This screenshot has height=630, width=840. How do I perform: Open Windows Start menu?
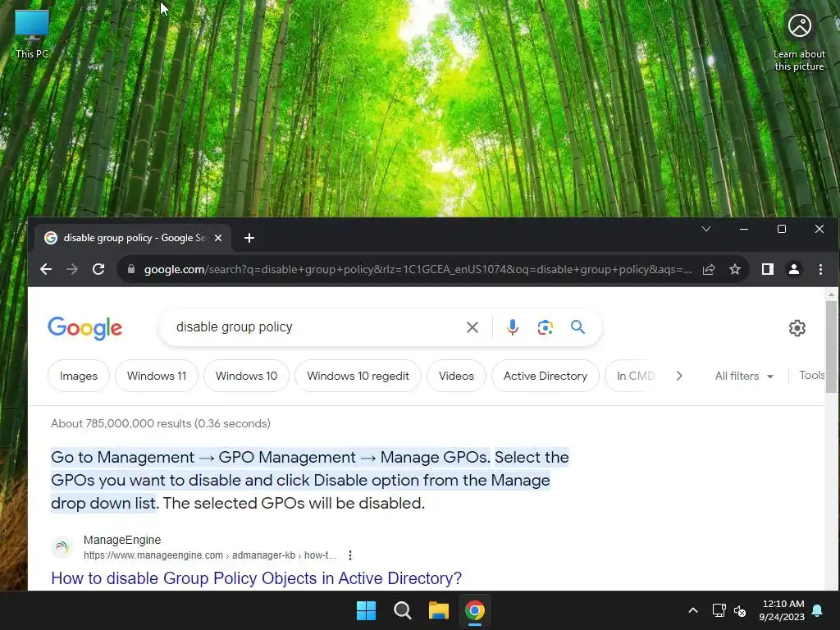(x=367, y=610)
